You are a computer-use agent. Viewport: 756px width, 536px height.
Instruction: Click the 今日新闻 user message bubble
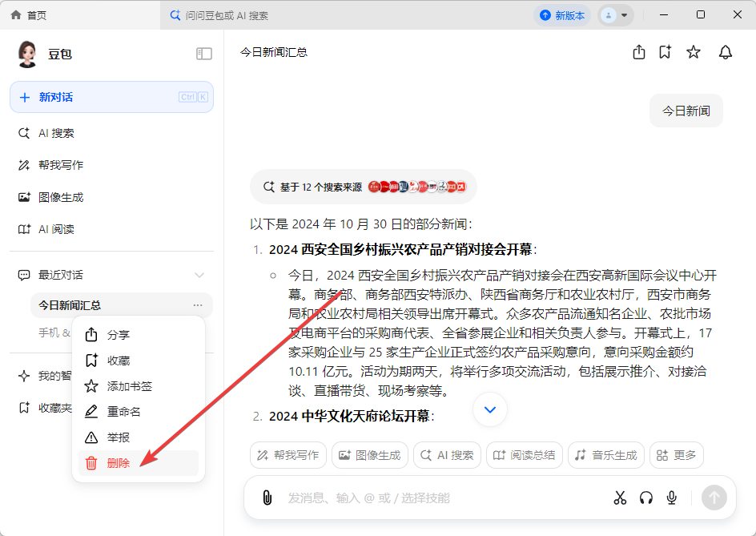[686, 111]
